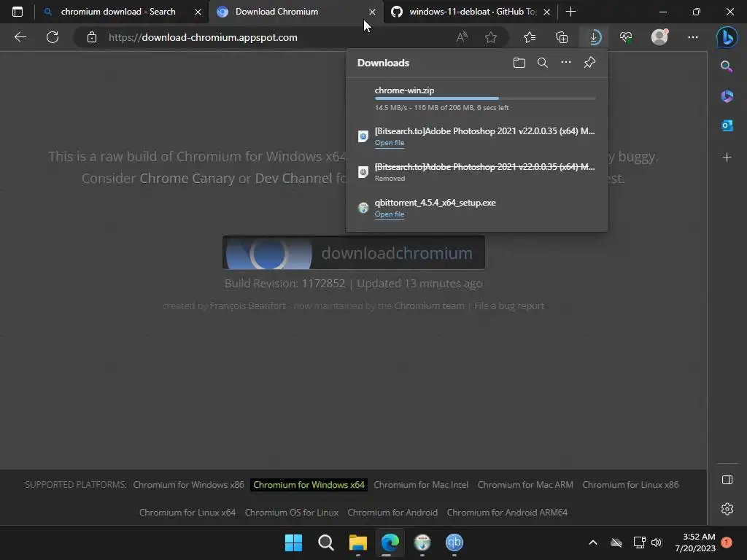Close the chromium download Search tab
This screenshot has height=560, width=747.
pyautogui.click(x=198, y=12)
